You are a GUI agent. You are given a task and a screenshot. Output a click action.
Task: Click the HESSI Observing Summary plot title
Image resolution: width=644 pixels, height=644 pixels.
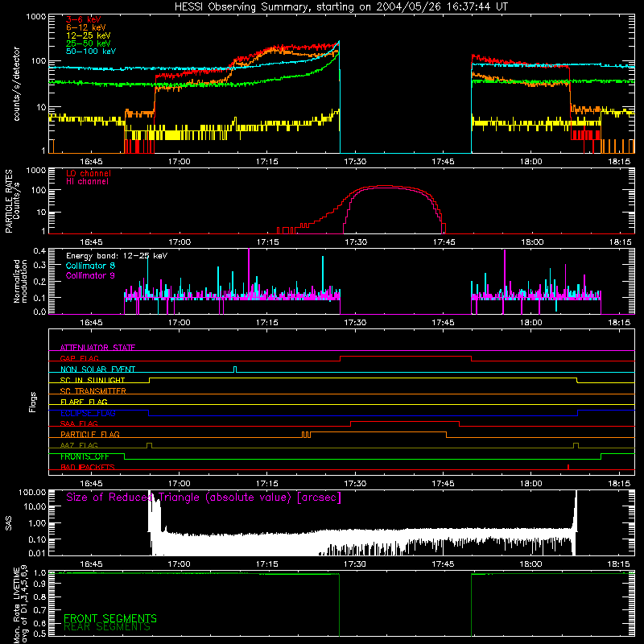click(x=341, y=7)
